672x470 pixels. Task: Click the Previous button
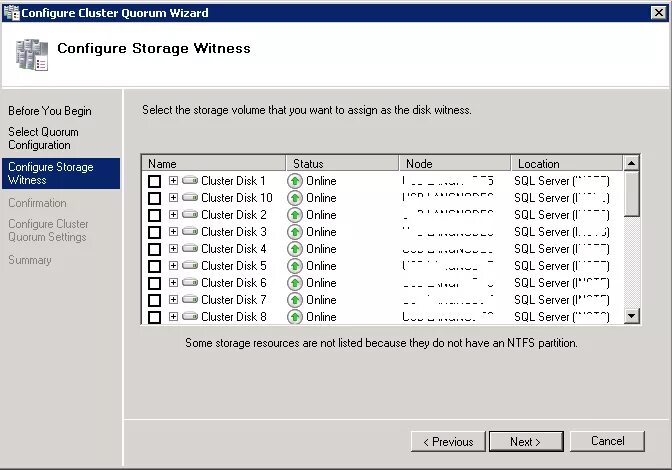pyautogui.click(x=448, y=441)
